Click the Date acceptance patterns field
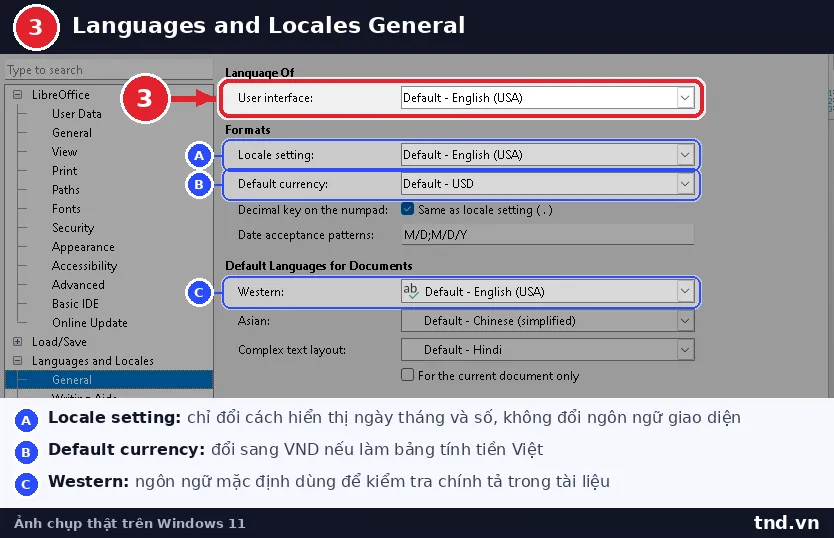834x538 pixels. click(547, 235)
